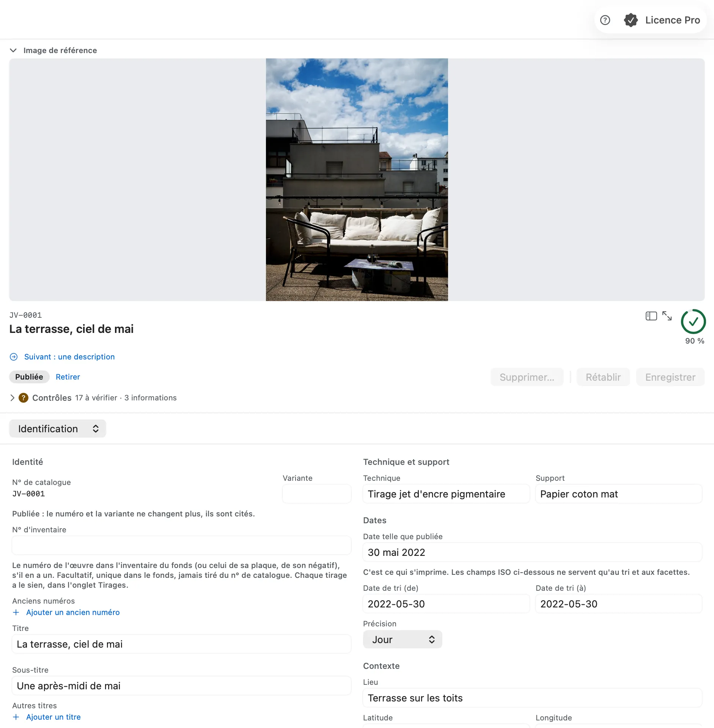Image resolution: width=714 pixels, height=728 pixels.
Task: Click the 3 informations text
Action: pos(151,398)
